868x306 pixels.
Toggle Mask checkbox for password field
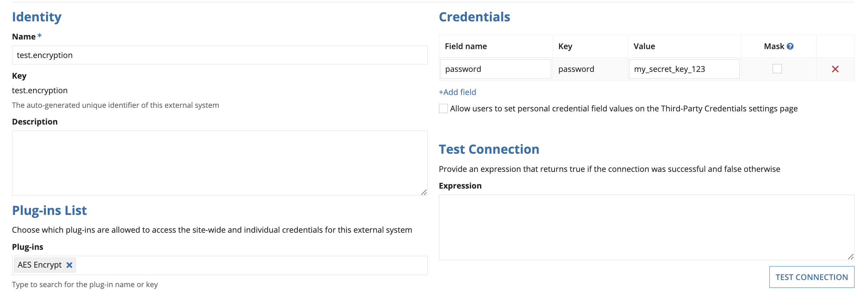[x=777, y=69]
